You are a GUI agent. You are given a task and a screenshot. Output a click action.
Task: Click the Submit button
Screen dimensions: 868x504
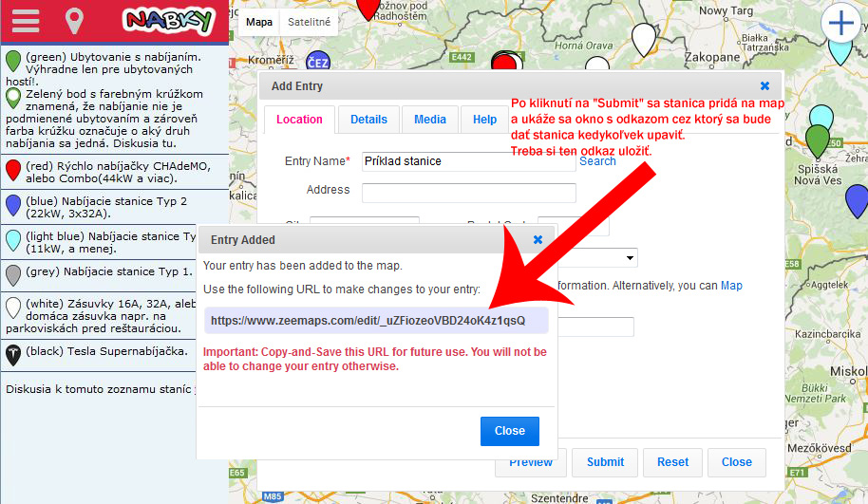(x=605, y=462)
